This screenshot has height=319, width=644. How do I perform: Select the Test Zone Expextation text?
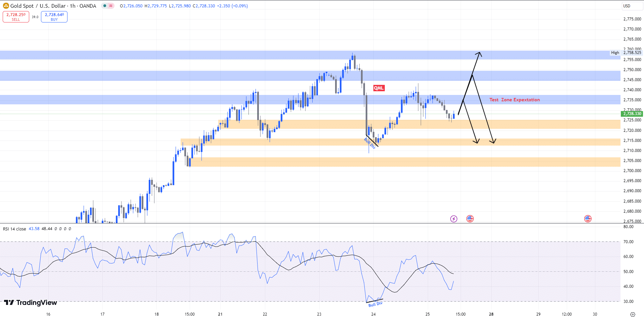pos(514,100)
